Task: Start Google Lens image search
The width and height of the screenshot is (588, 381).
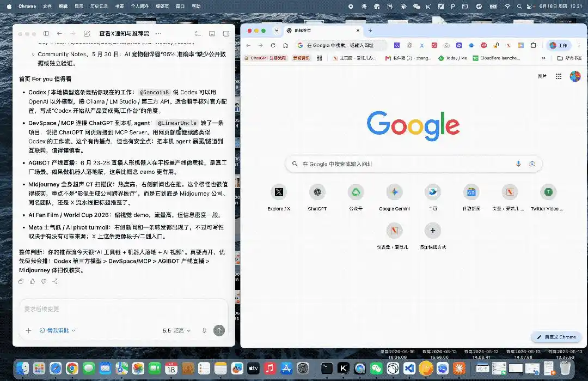Action: click(532, 164)
